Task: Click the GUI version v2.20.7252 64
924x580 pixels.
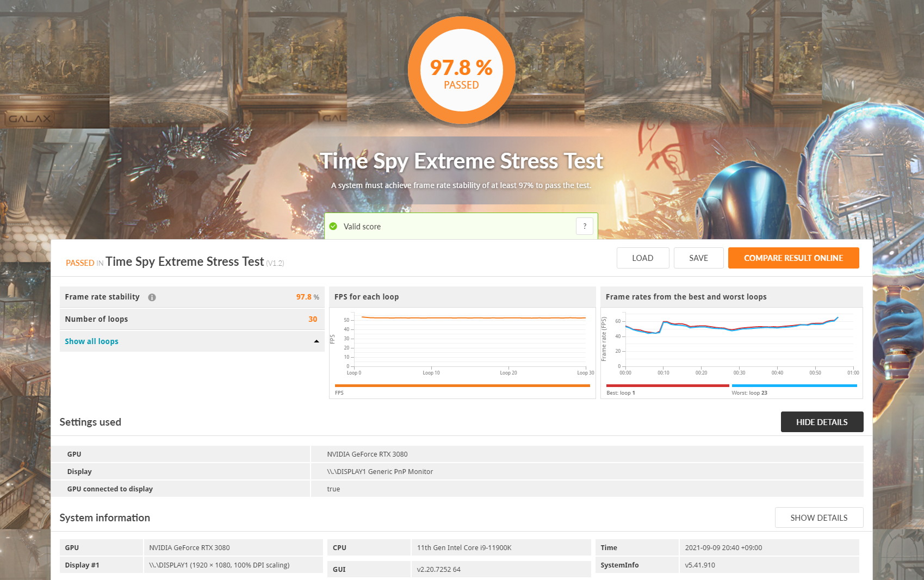Action: click(438, 570)
